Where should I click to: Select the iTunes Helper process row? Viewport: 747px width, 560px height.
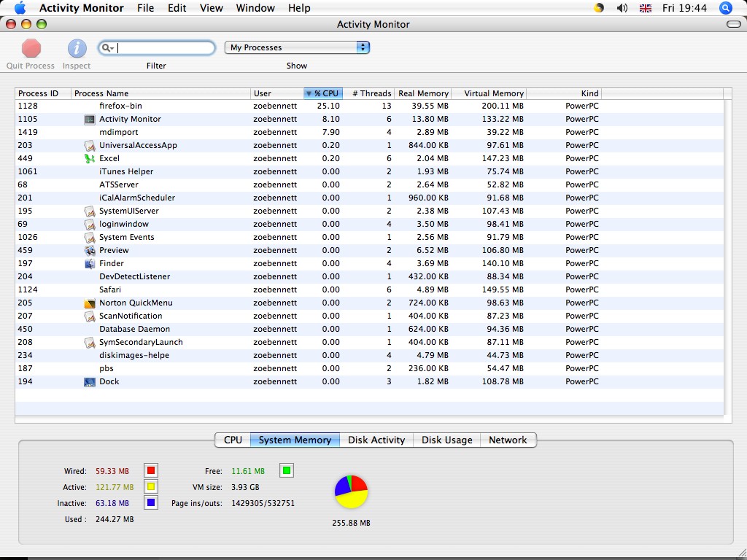(370, 171)
